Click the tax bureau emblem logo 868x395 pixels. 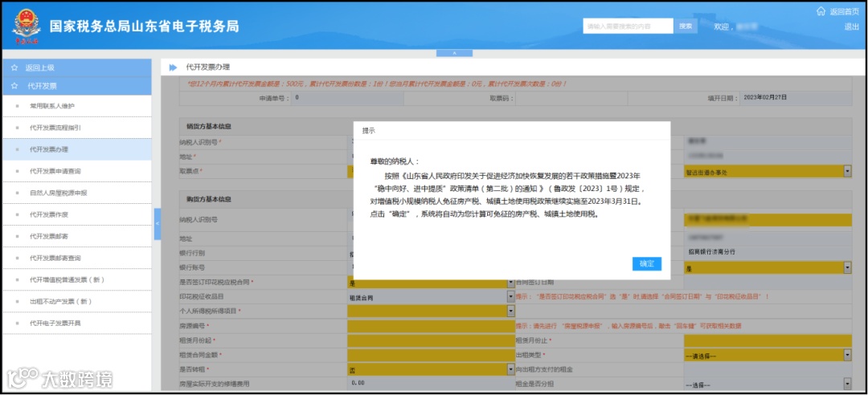pyautogui.click(x=26, y=26)
